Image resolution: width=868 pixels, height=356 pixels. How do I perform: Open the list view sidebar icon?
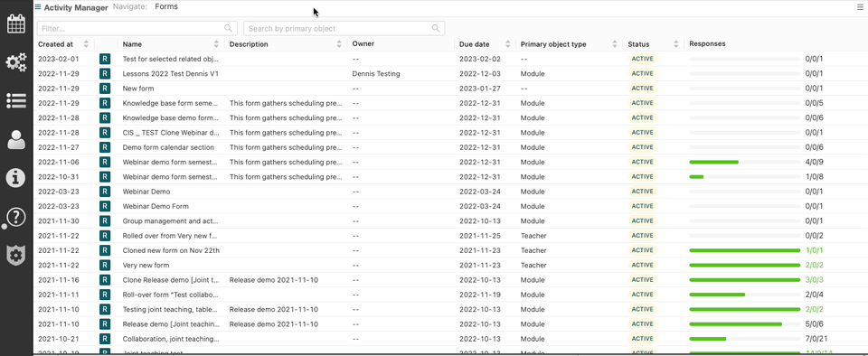tap(16, 100)
